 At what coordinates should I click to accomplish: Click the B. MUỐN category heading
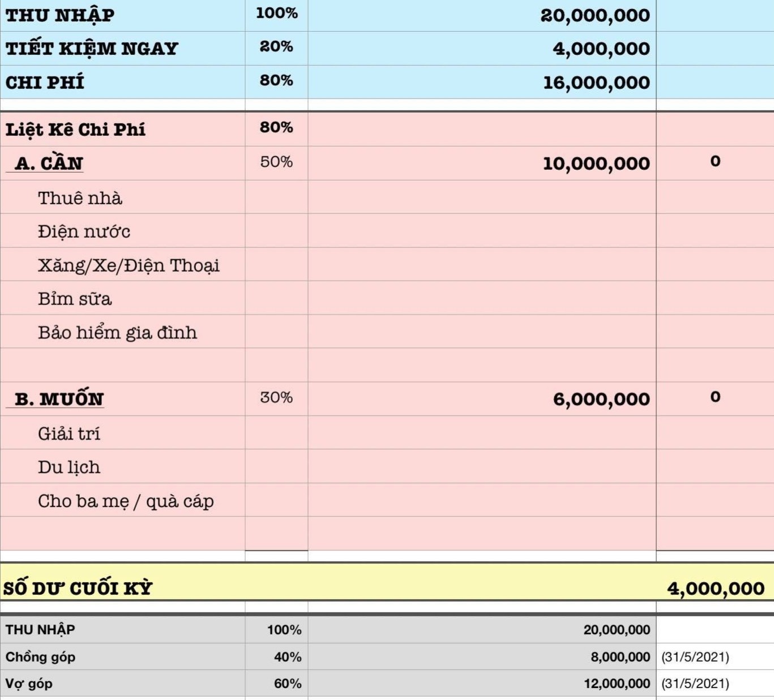(x=59, y=399)
